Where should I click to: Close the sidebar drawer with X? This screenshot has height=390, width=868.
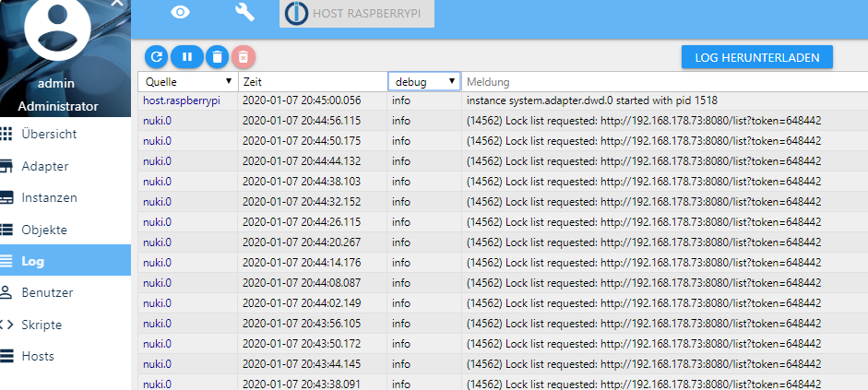[x=117, y=3]
